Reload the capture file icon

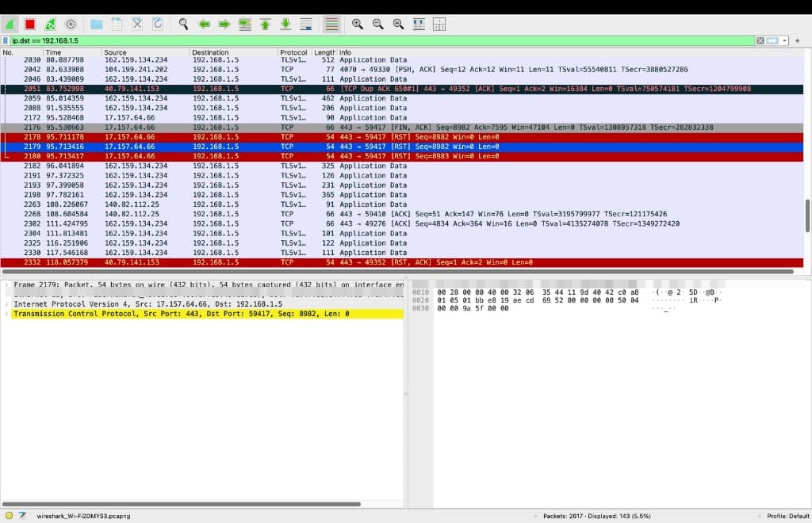(x=158, y=24)
